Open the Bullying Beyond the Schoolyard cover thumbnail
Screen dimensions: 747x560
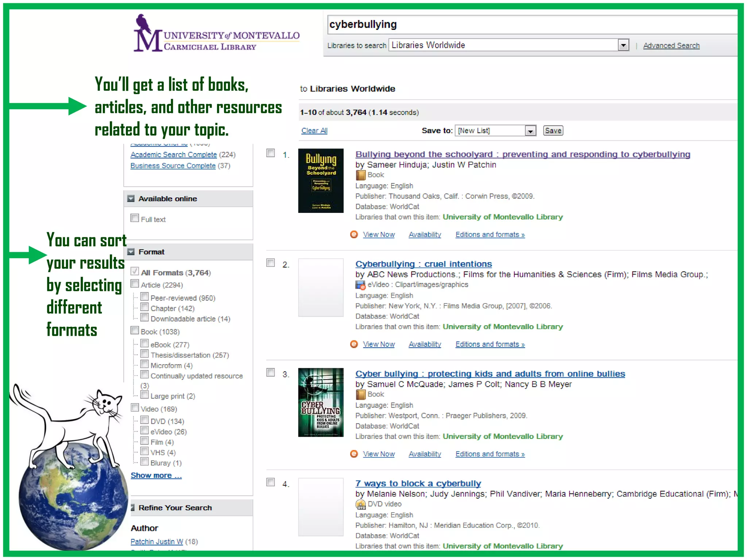tap(321, 181)
